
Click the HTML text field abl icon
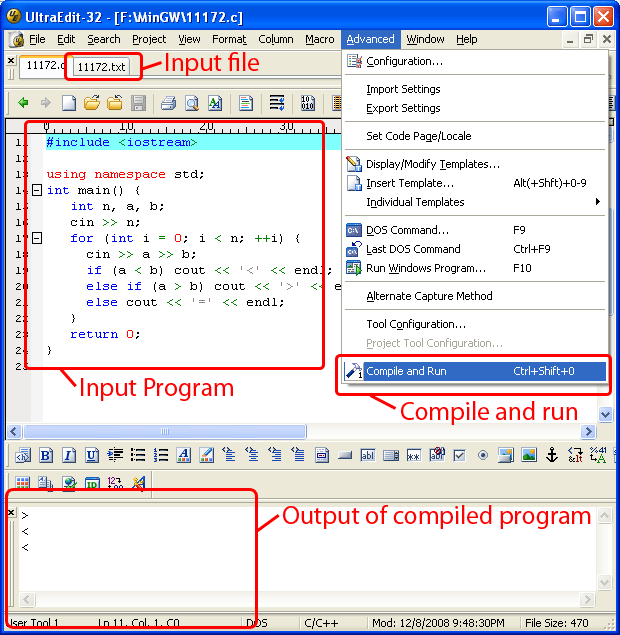pos(367,455)
